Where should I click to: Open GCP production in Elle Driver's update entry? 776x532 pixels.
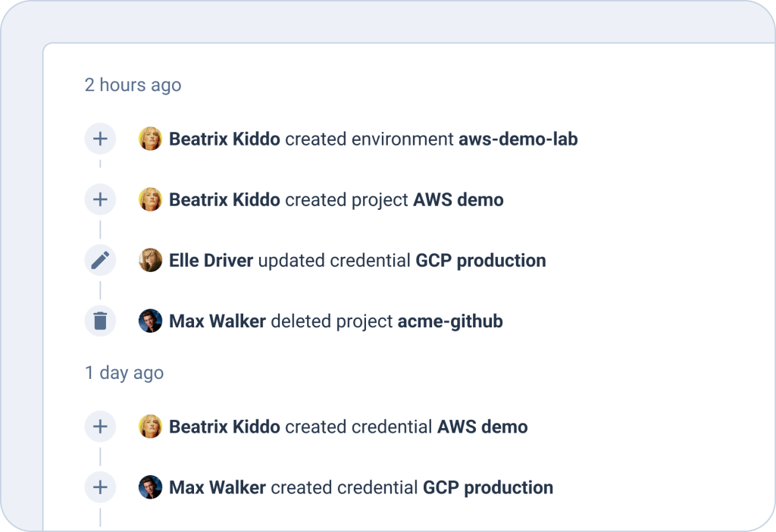(x=480, y=261)
